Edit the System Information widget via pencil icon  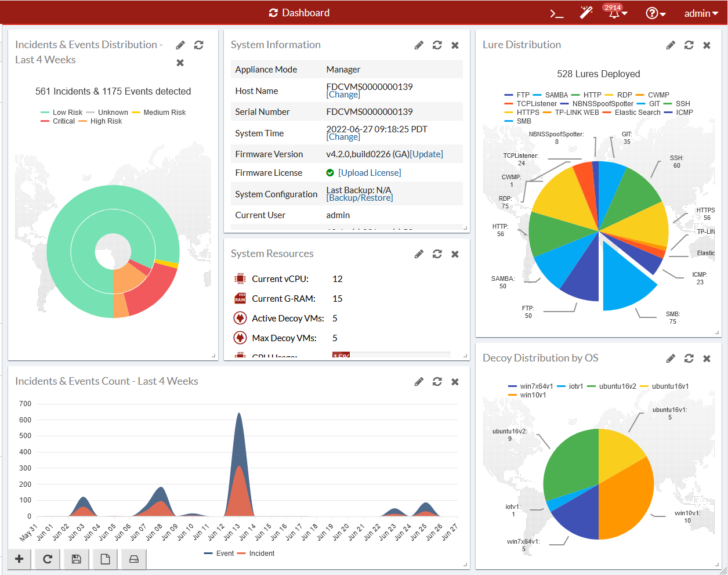coord(419,45)
